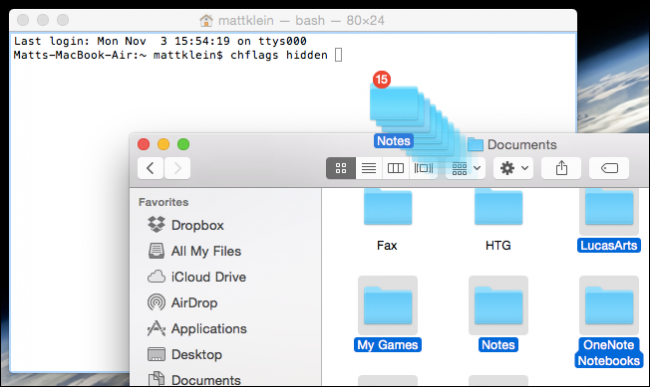Select Documents in the sidebar
650x387 pixels.
tap(194, 379)
